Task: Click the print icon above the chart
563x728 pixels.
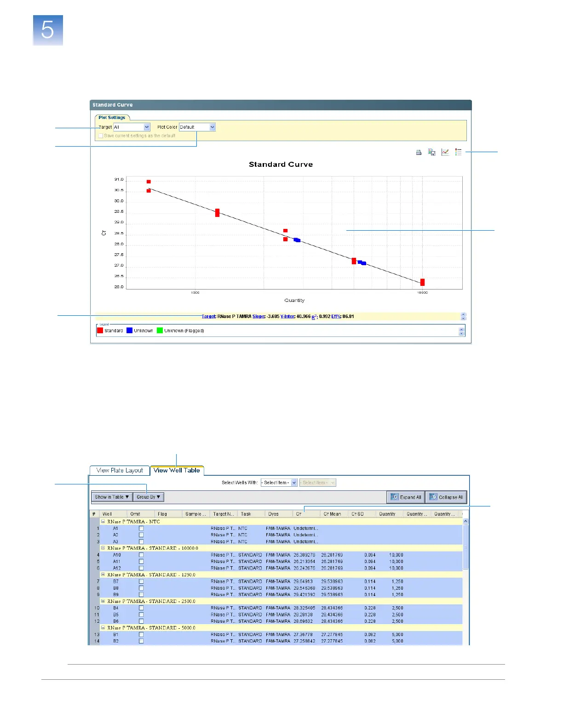Action: pyautogui.click(x=419, y=153)
